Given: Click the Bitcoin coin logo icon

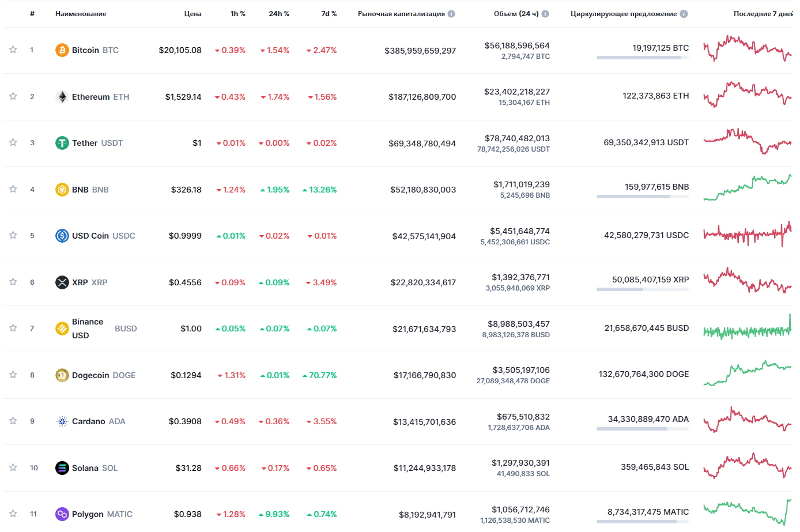Looking at the screenshot, I should [x=62, y=50].
